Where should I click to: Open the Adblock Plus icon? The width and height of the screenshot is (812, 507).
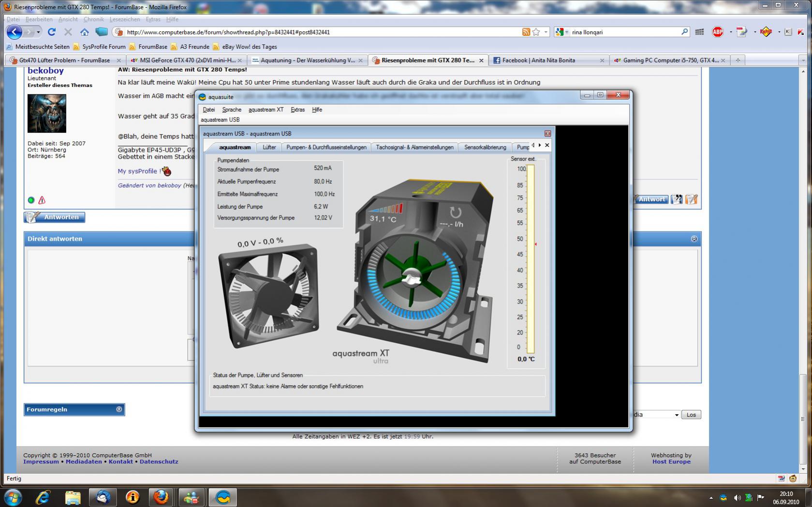point(718,32)
